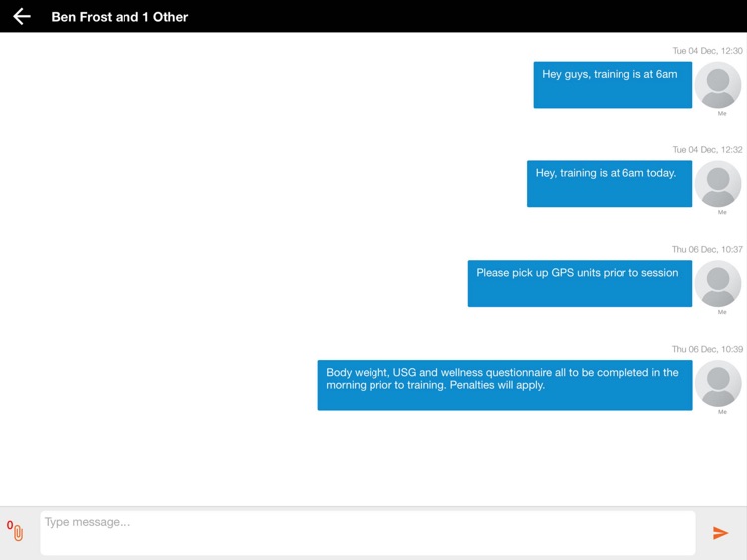Open avatar beside Body weight message

pyautogui.click(x=718, y=384)
